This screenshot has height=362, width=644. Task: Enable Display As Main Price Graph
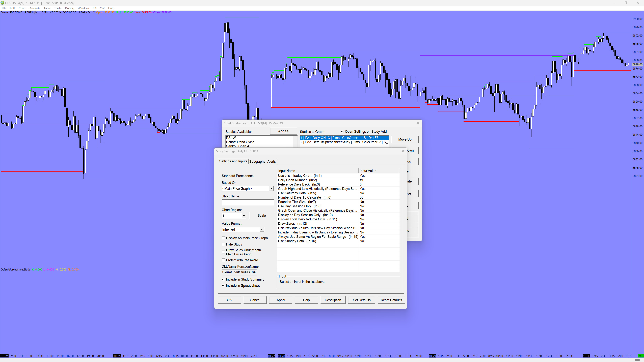[223, 238]
